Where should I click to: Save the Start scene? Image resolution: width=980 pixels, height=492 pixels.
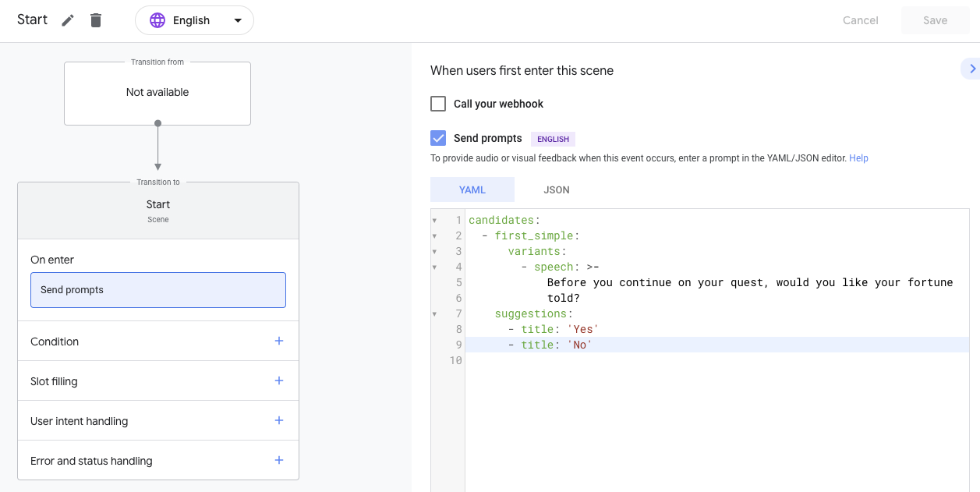(x=935, y=20)
